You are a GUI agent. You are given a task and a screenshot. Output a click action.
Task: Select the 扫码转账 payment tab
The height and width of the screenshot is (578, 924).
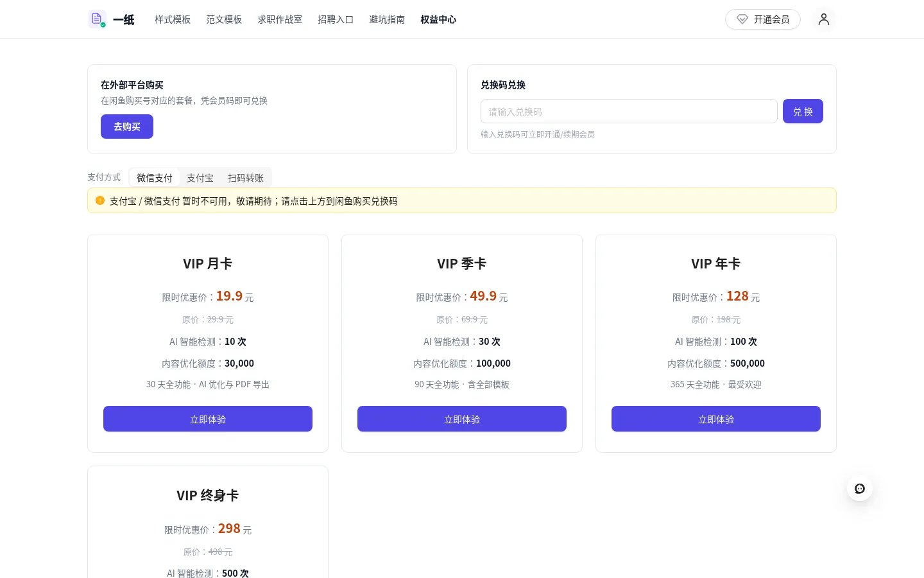[x=246, y=178]
